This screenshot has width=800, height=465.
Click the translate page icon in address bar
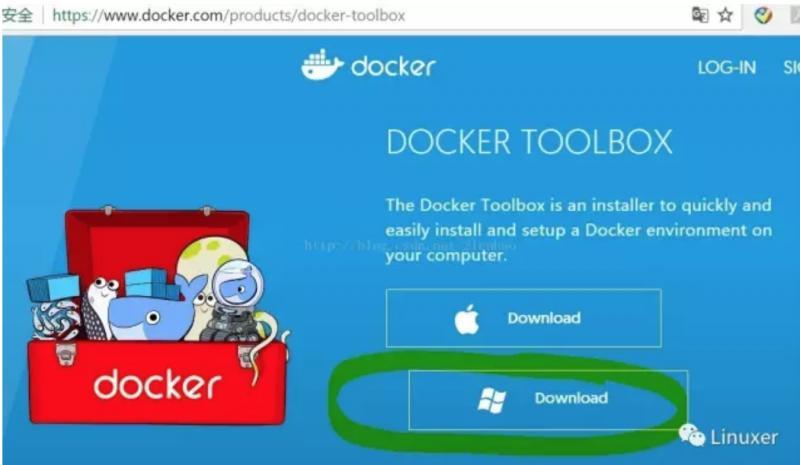click(699, 15)
